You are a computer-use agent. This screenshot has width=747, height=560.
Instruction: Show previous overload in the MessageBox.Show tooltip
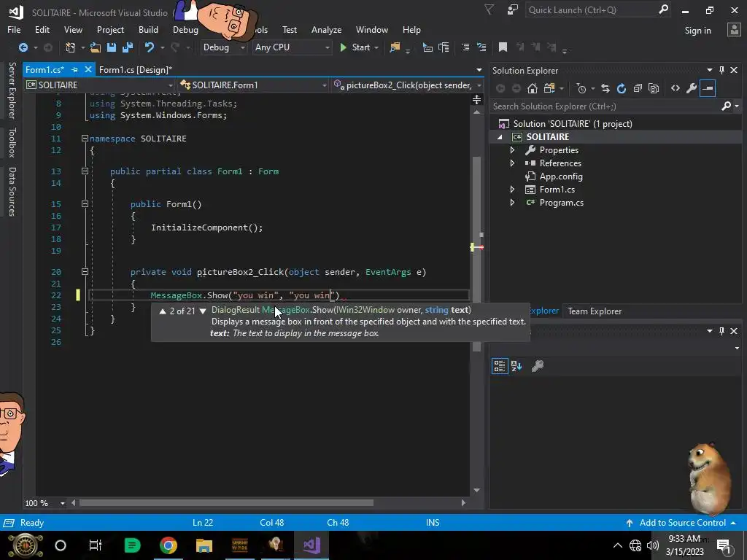pos(163,311)
